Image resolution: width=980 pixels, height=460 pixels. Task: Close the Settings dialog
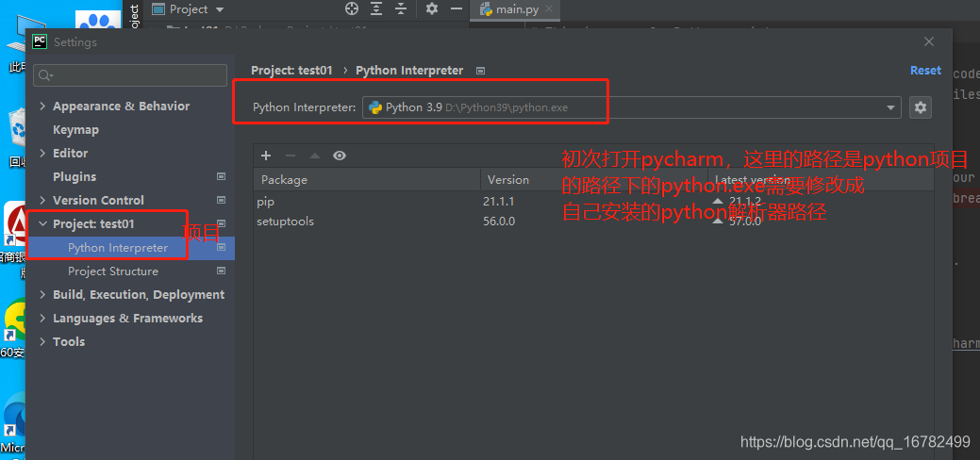point(929,41)
